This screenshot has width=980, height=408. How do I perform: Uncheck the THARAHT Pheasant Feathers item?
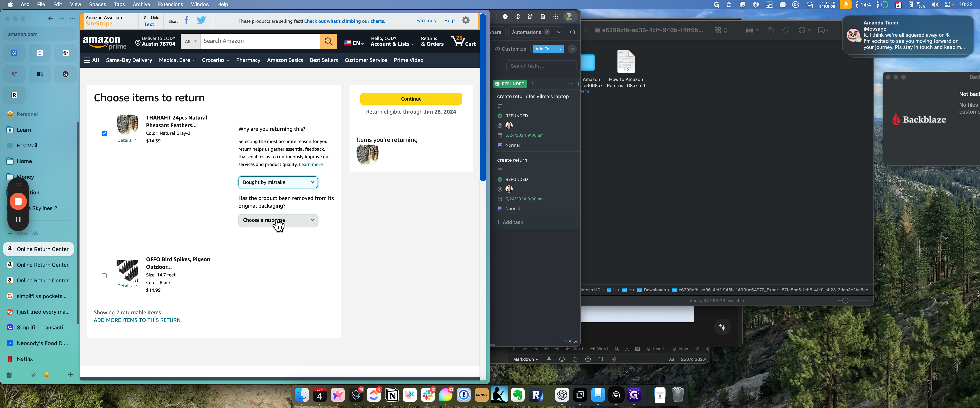(x=104, y=133)
